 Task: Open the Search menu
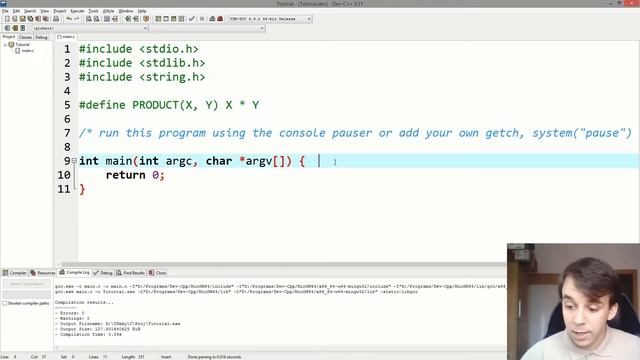30,11
